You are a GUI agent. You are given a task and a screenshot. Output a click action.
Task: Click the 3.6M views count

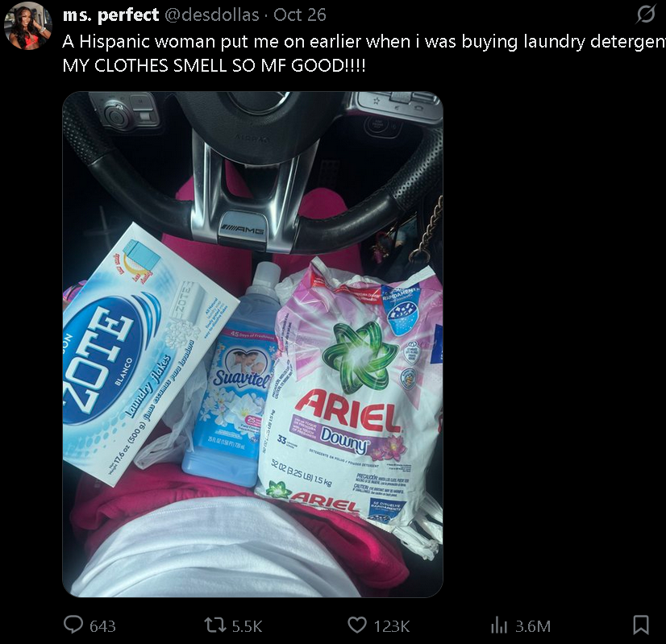click(x=533, y=626)
